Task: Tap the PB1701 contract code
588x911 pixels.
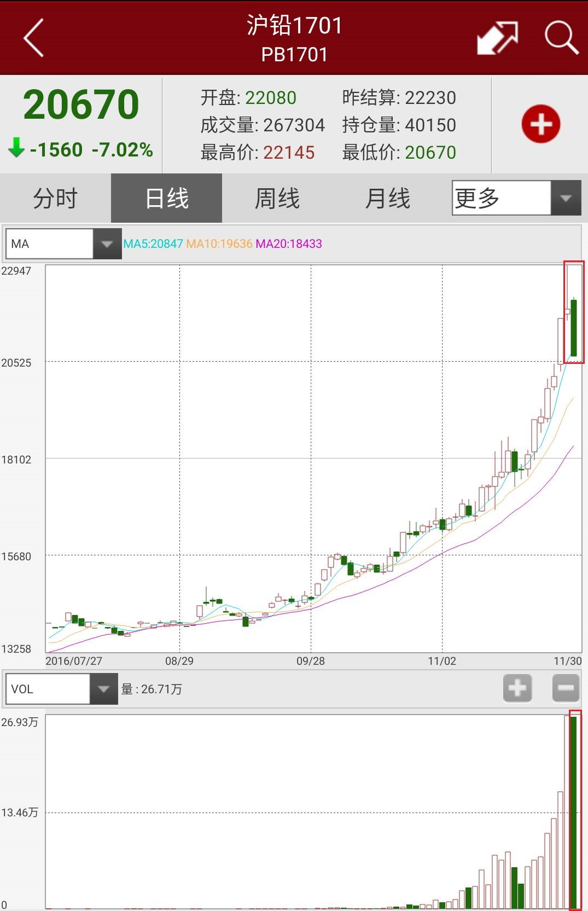Action: pos(294,55)
